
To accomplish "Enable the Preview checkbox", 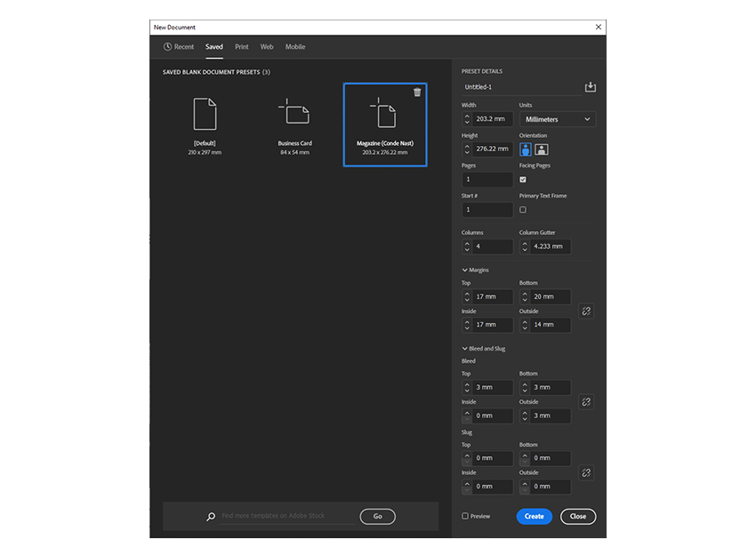I will tap(465, 516).
